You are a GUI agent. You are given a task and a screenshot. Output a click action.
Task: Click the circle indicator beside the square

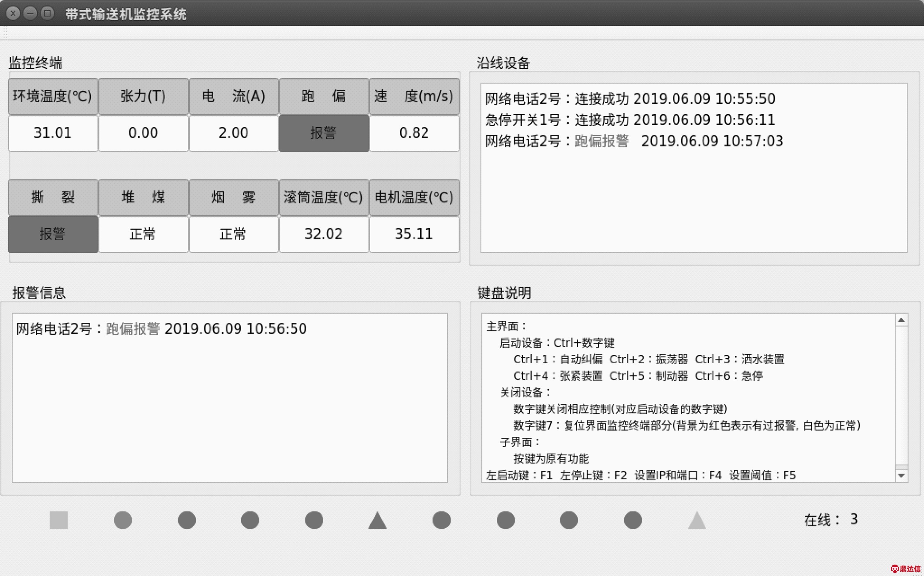[123, 520]
